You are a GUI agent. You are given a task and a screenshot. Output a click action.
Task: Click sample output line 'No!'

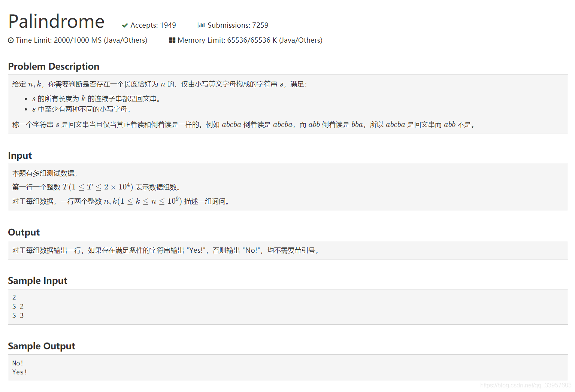(x=18, y=363)
